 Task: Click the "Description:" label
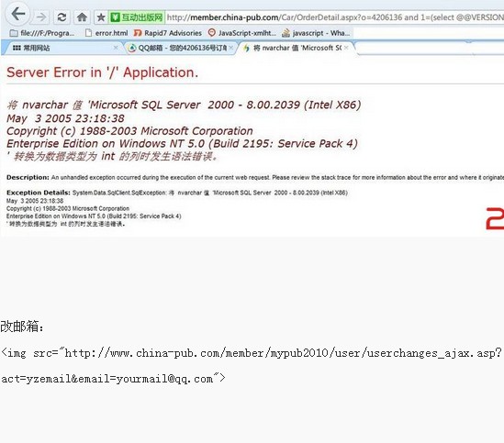point(28,177)
